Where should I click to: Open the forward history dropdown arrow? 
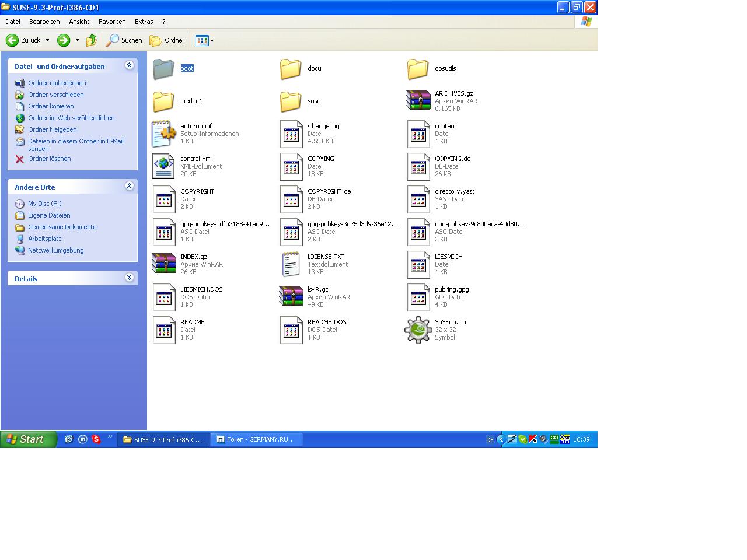point(77,40)
